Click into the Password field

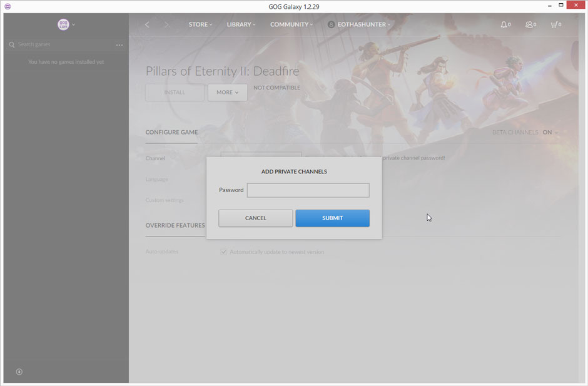(x=308, y=190)
